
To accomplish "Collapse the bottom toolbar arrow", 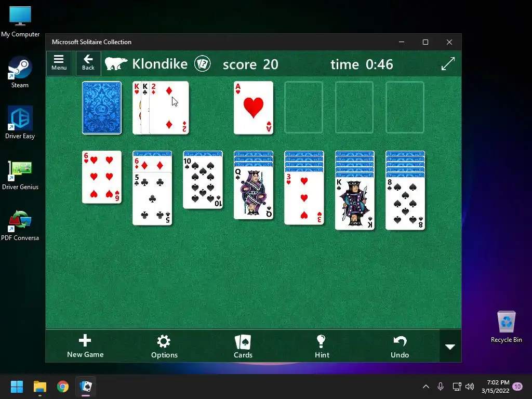I will (x=450, y=347).
